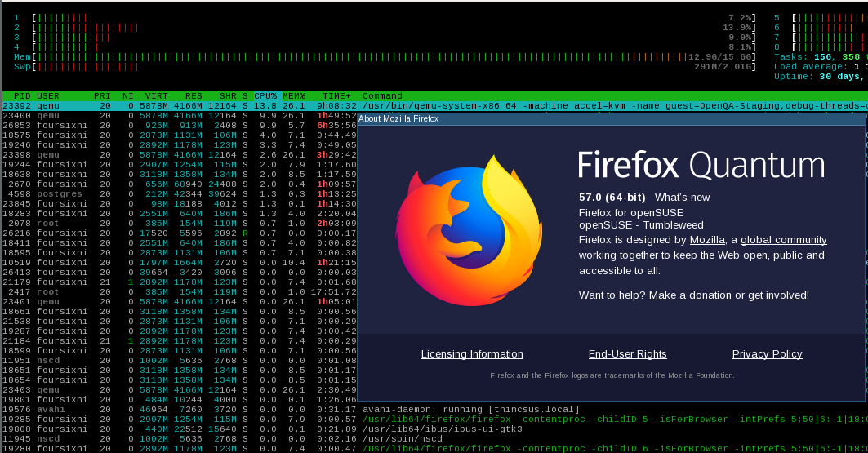Sort htop by MEM% column header
868x453 pixels.
(x=293, y=96)
